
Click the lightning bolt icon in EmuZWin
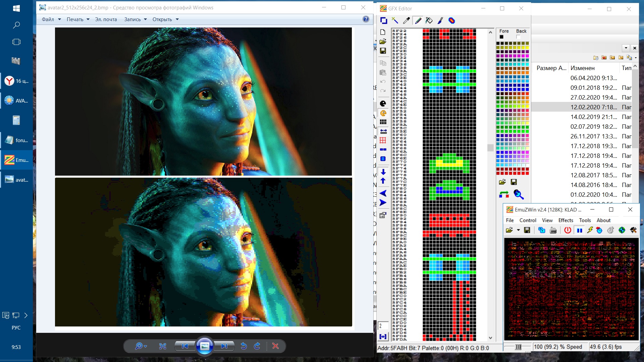590,230
